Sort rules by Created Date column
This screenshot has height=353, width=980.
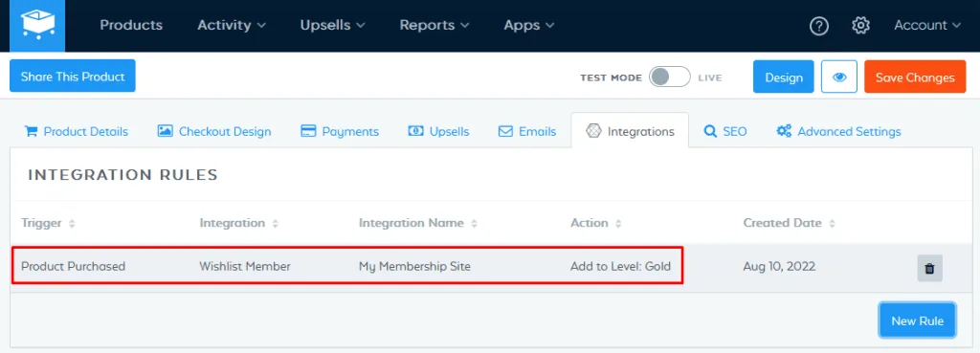point(790,223)
